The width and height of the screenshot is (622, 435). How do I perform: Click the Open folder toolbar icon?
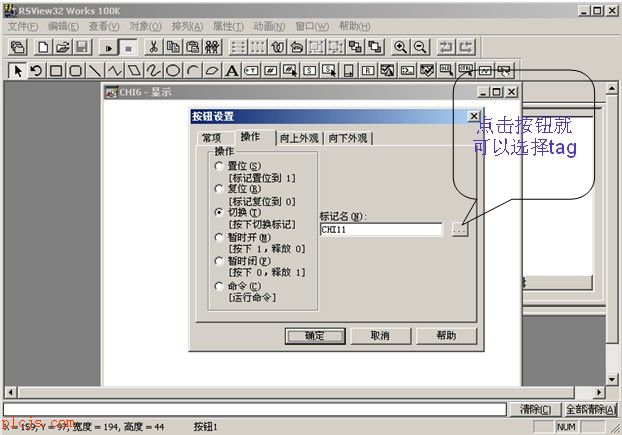[63, 48]
